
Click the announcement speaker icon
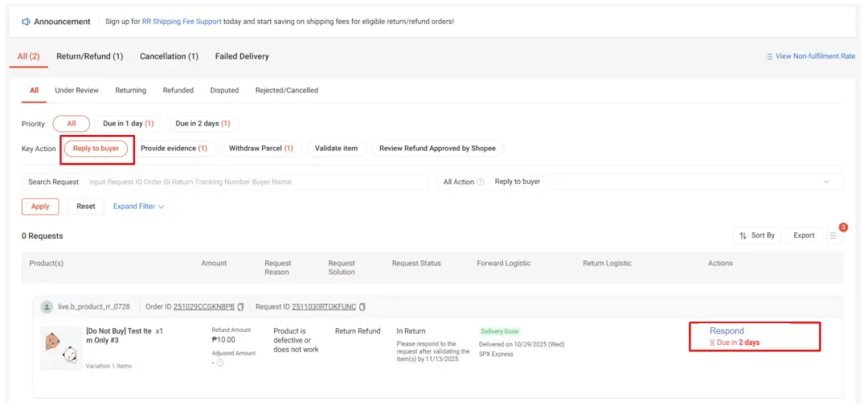(x=26, y=21)
